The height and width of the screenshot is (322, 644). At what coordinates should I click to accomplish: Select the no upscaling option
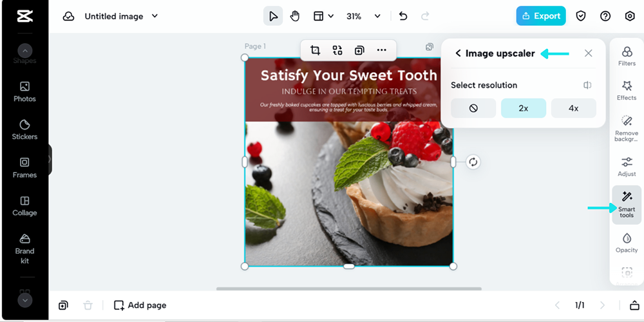click(x=473, y=108)
